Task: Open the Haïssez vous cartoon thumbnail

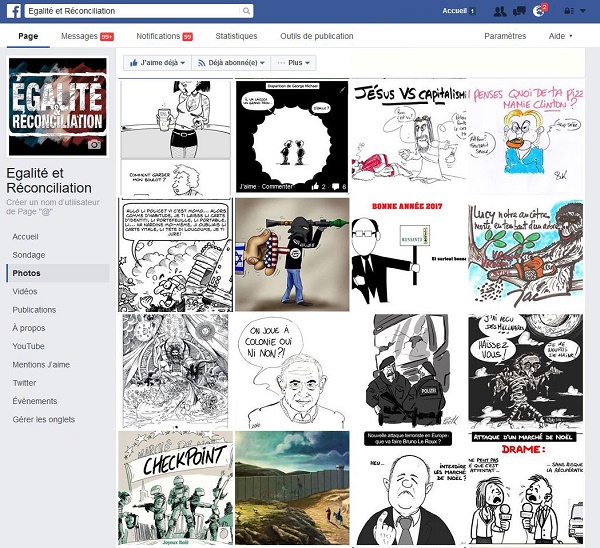Action: click(526, 372)
